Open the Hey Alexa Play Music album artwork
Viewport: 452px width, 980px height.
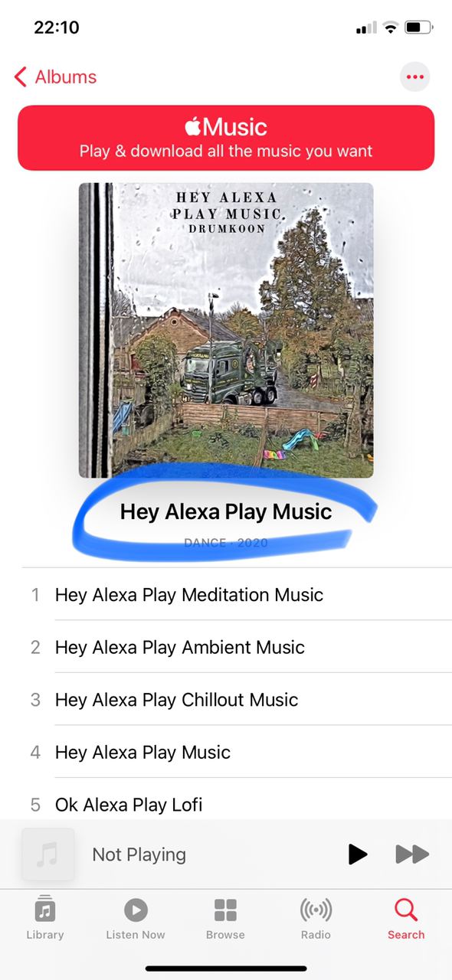226,330
